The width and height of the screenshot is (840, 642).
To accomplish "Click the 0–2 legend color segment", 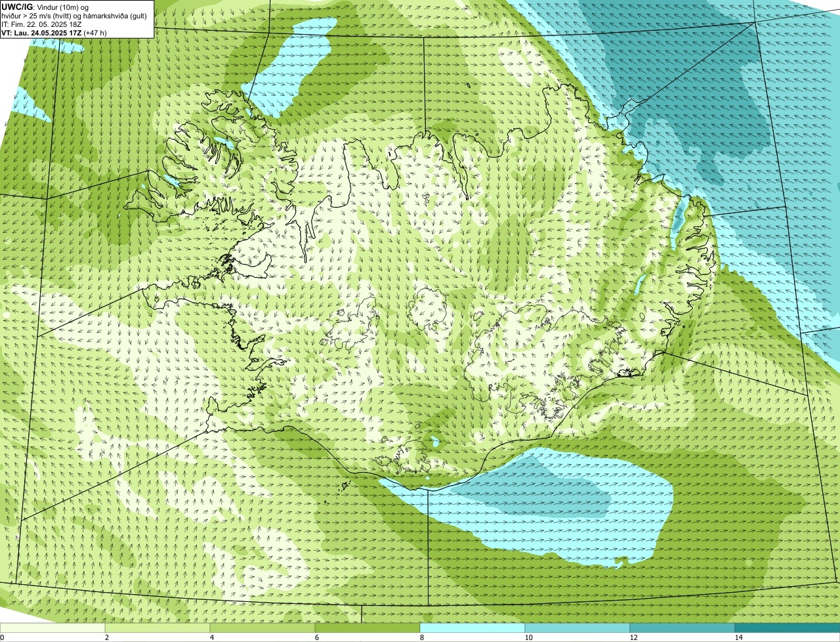I will [52, 628].
